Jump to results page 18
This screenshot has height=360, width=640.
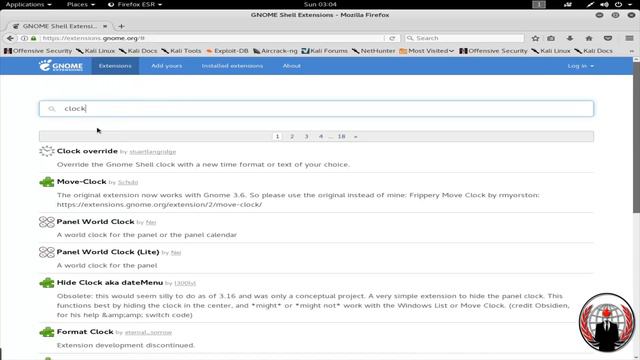click(x=342, y=136)
